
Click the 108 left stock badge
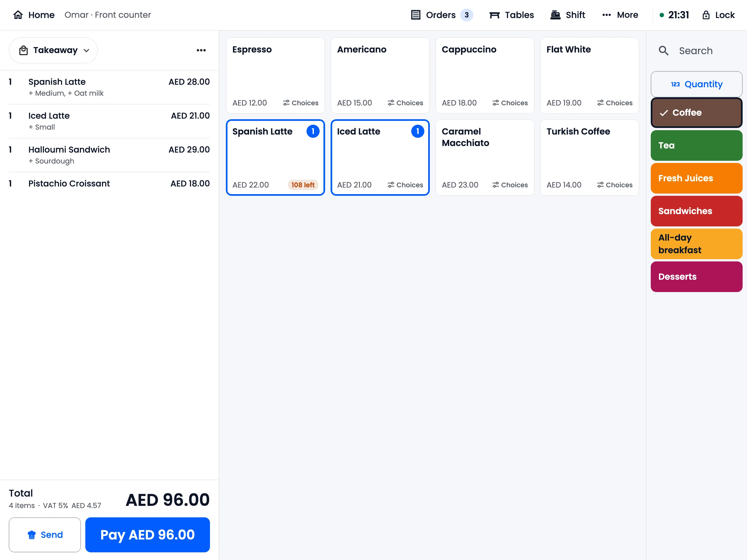pos(303,185)
